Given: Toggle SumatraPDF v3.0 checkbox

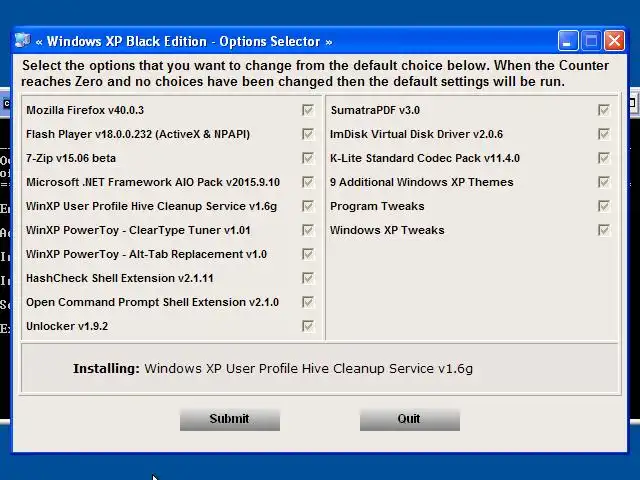Looking at the screenshot, I should click(604, 110).
